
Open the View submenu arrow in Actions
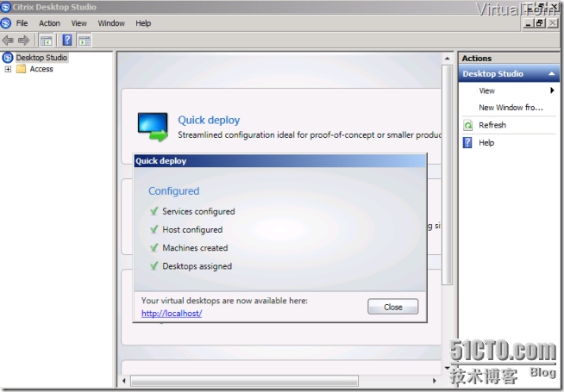(552, 90)
